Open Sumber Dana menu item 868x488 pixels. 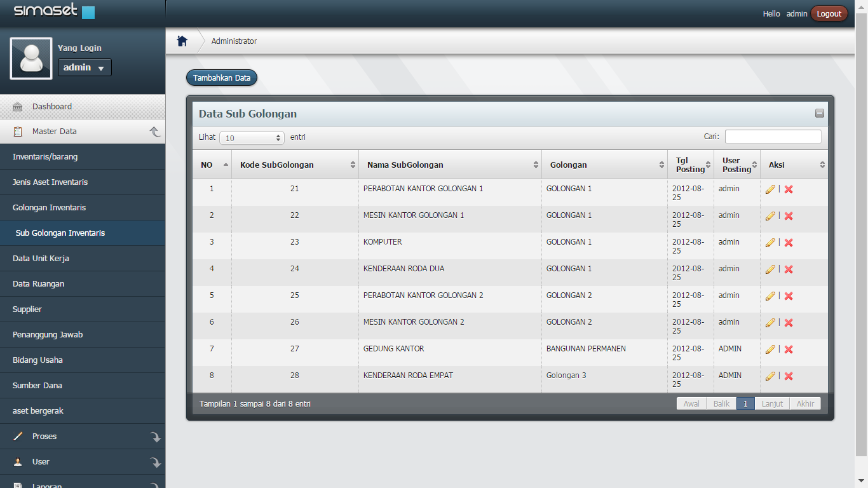[83, 386]
